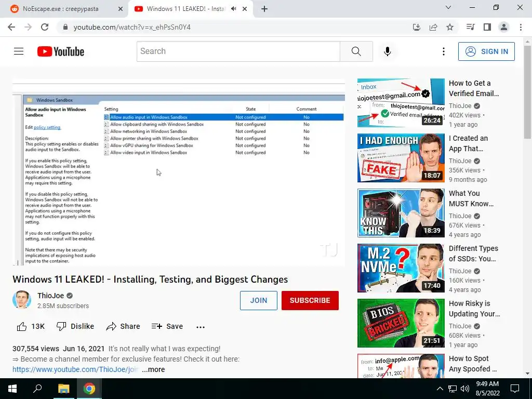
Task: Show hidden system tray icons
Action: coord(440,389)
